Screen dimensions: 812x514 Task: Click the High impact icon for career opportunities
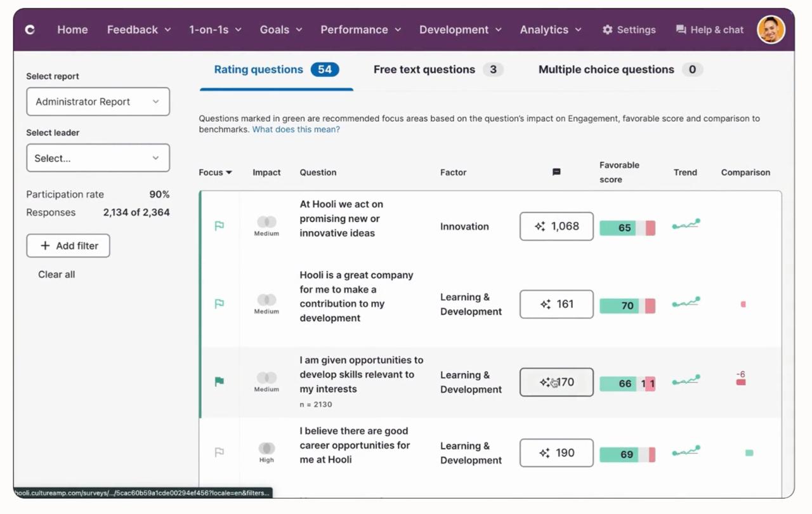click(266, 449)
